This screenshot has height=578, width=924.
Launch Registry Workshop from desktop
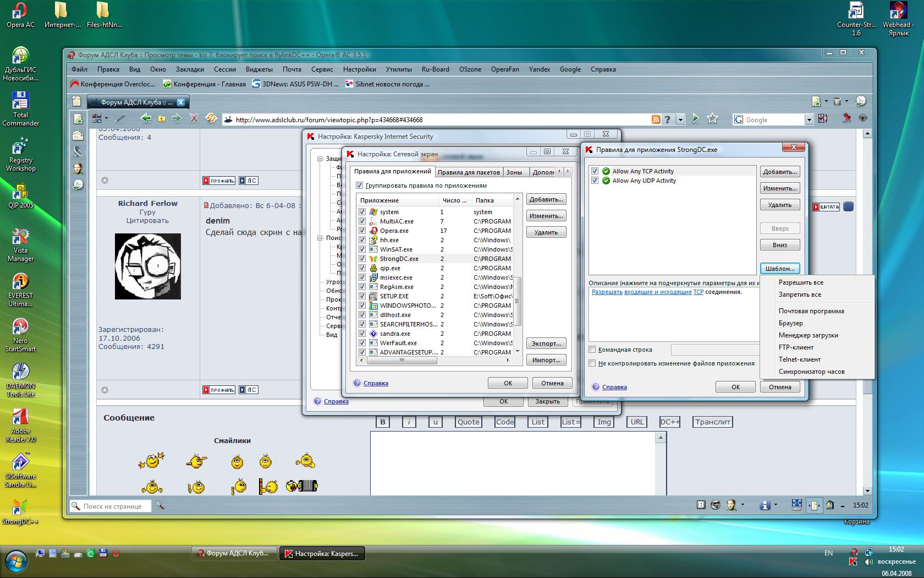pos(20,154)
